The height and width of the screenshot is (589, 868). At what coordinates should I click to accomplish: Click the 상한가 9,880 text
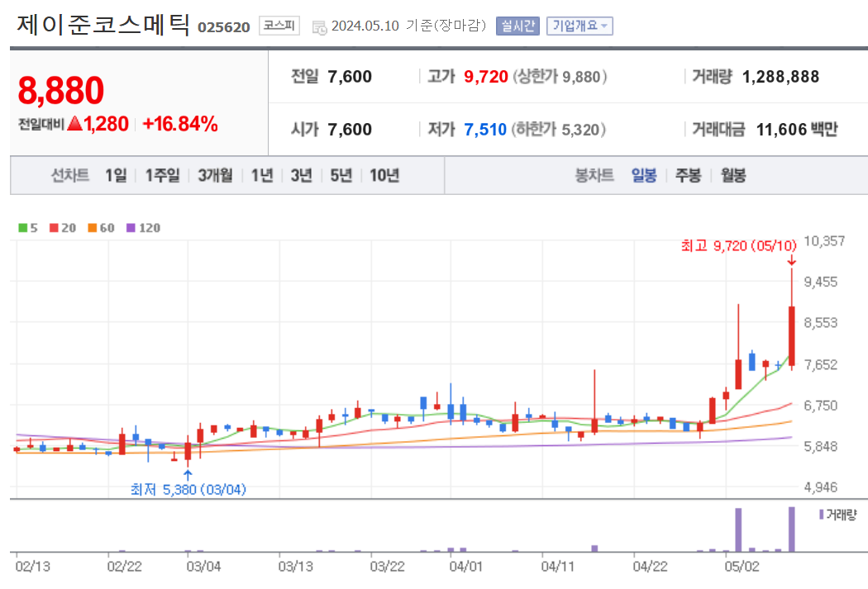coord(560,76)
